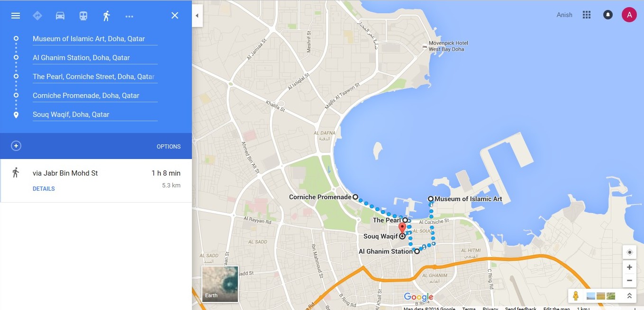Select driving travel mode car icon
Screen dimensions: 644x310
60,16
